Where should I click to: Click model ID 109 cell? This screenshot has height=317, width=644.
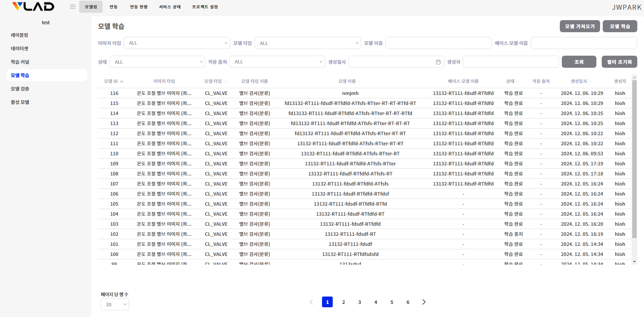(114, 164)
